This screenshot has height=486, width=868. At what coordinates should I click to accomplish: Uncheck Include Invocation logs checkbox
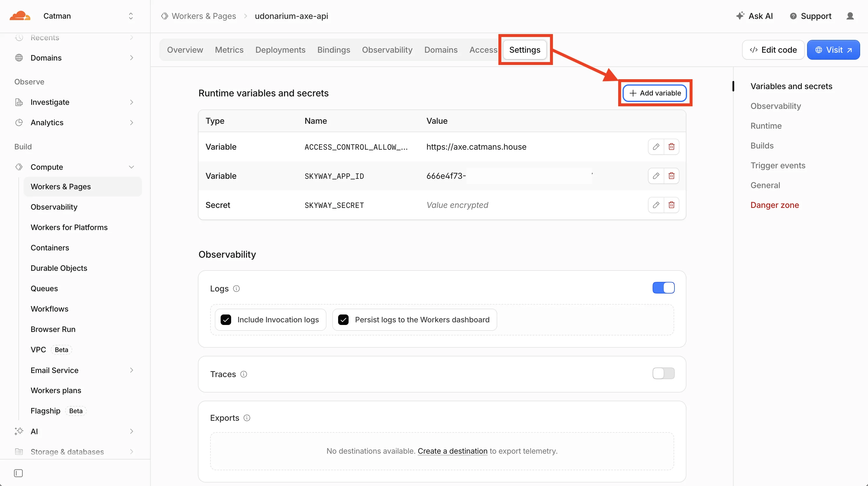click(x=226, y=320)
